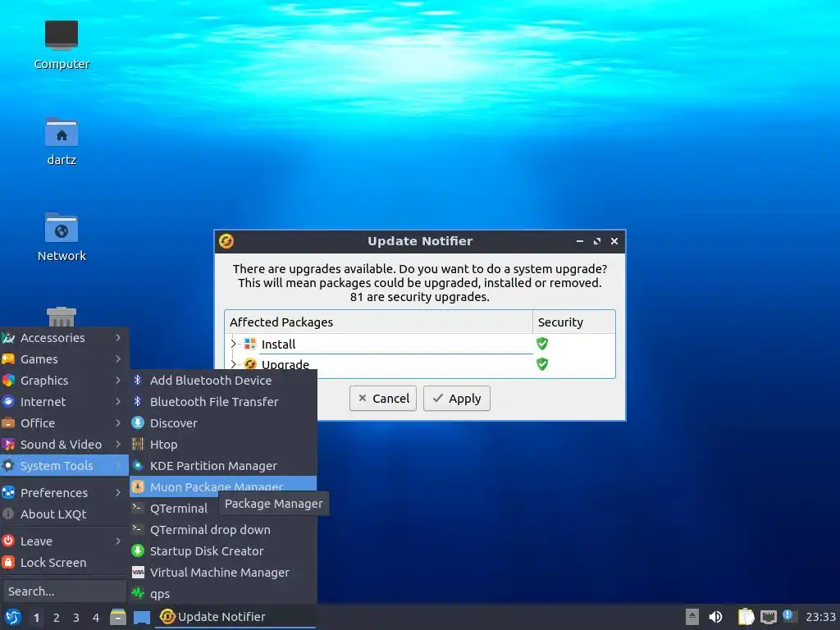Viewport: 840px width, 630px height.
Task: Open the Sound & Video menu category
Action: click(64, 445)
